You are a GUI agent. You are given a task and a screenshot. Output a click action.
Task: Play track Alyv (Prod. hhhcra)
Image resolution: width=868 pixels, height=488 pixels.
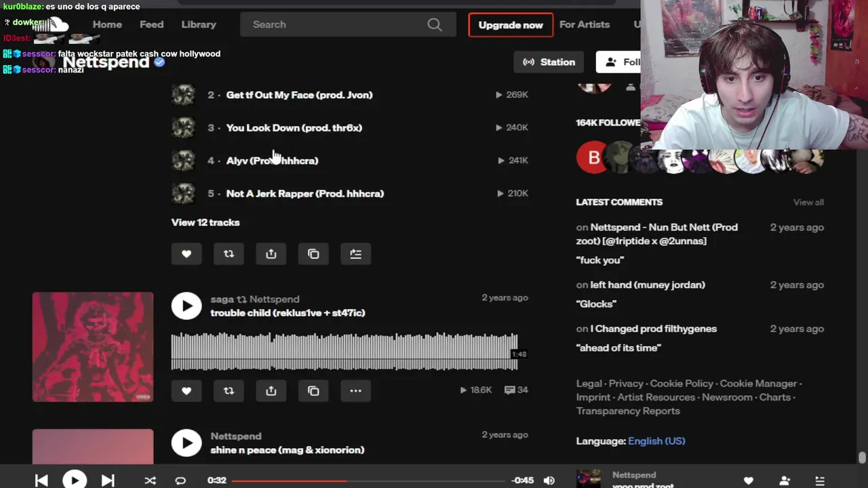pyautogui.click(x=272, y=161)
